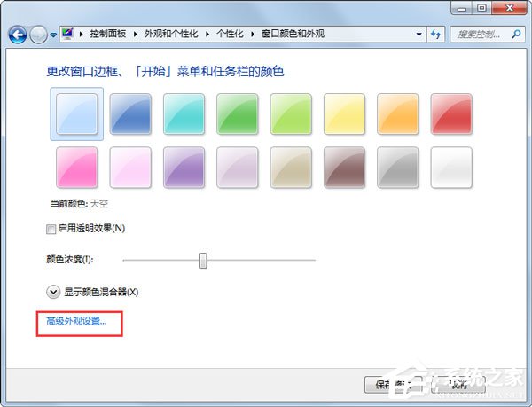The width and height of the screenshot is (532, 407).
Task: Click the refresh button beside address bar
Action: pyautogui.click(x=435, y=34)
